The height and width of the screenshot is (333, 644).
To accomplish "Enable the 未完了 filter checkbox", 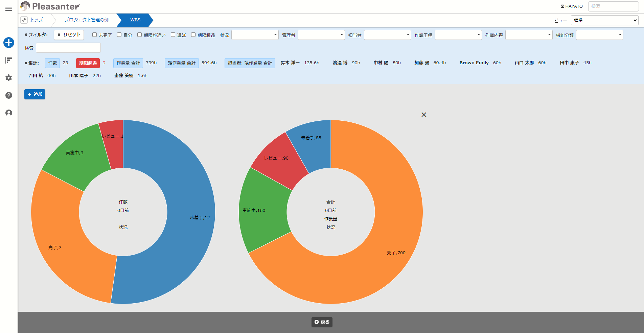I will click(95, 35).
